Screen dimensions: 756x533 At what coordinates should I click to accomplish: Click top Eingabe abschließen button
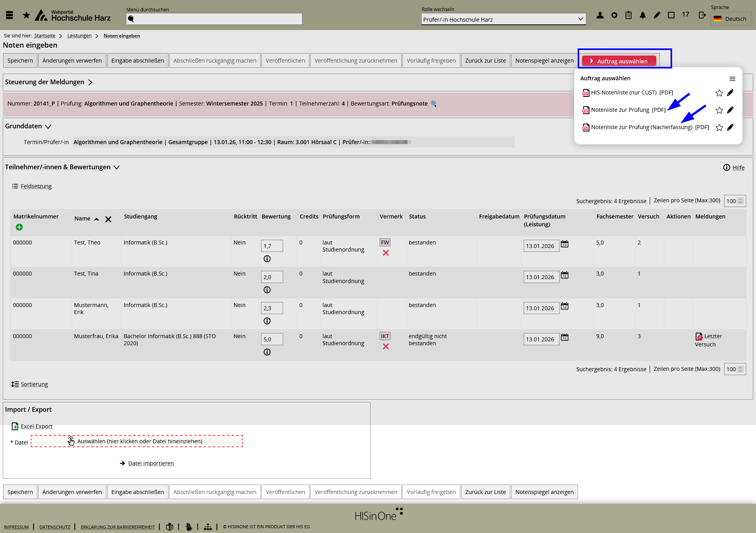tap(137, 61)
